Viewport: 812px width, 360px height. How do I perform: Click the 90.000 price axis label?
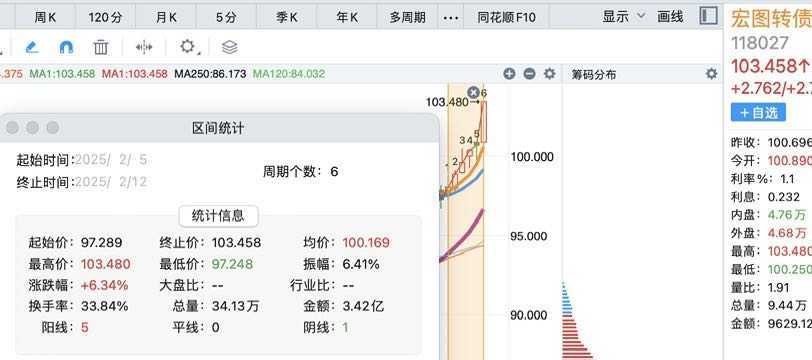528,315
